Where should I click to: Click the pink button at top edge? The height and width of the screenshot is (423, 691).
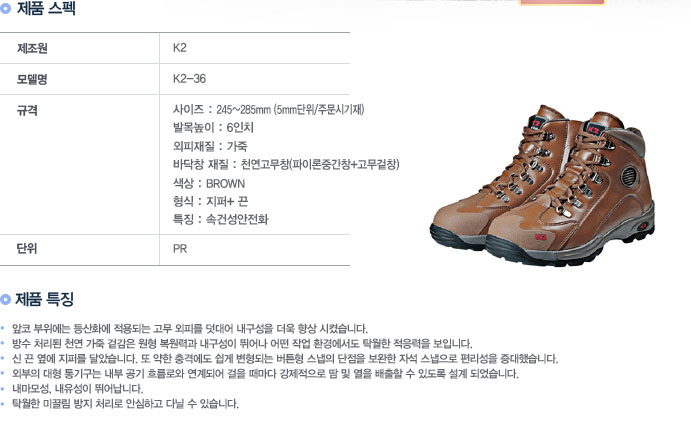[562, 2]
